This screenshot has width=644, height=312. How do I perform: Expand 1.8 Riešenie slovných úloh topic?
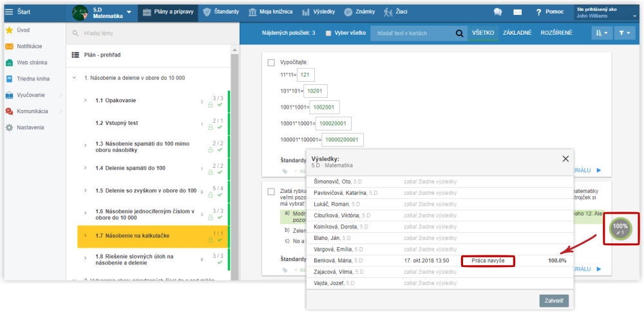(86, 258)
